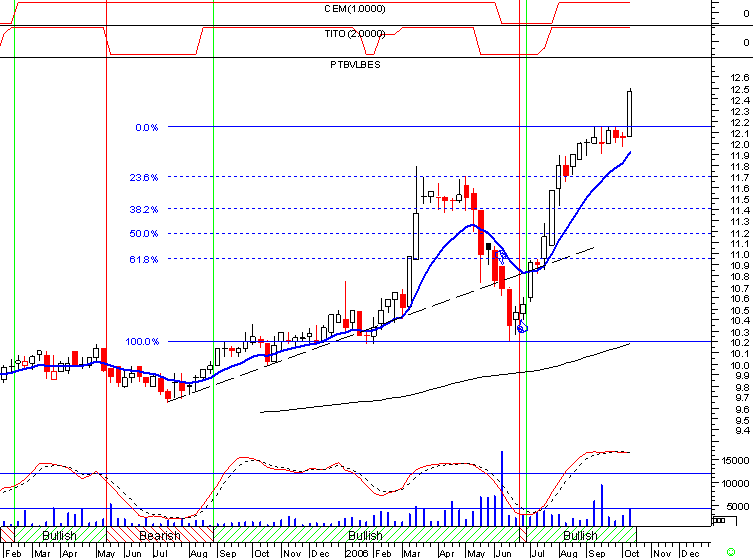Screen dimensions: 753x558
Task: Select the TITO (2.0000) indicator label
Action: pos(354,34)
